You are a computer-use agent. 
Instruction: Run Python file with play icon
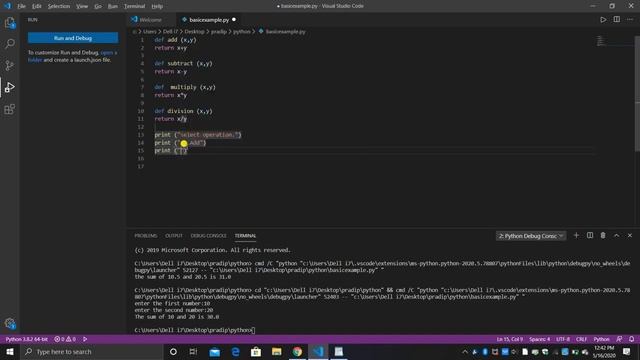click(603, 20)
